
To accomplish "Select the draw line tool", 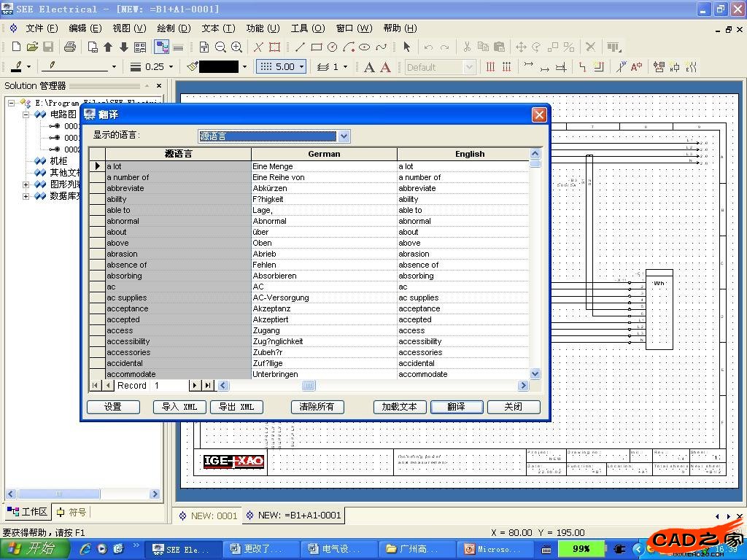I will 300,47.
